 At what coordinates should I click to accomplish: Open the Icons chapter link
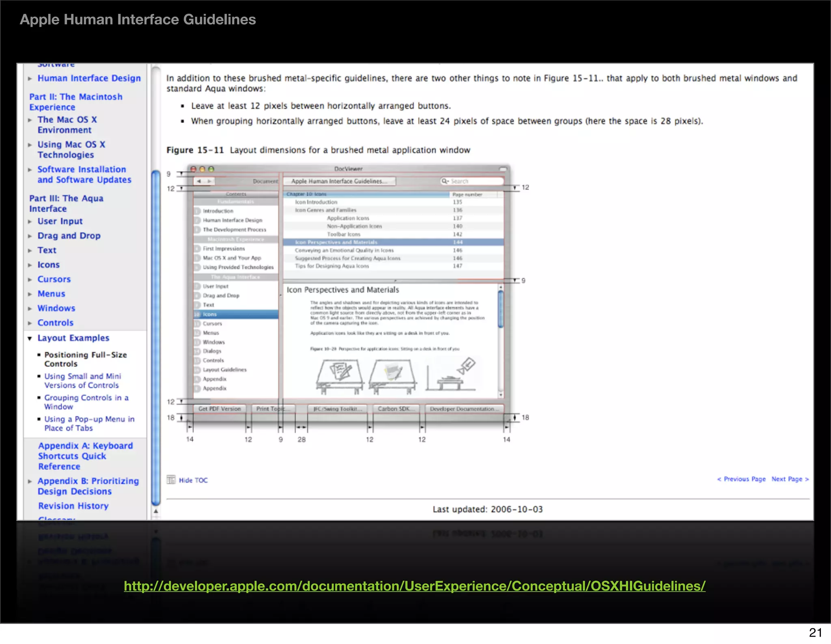coord(48,265)
